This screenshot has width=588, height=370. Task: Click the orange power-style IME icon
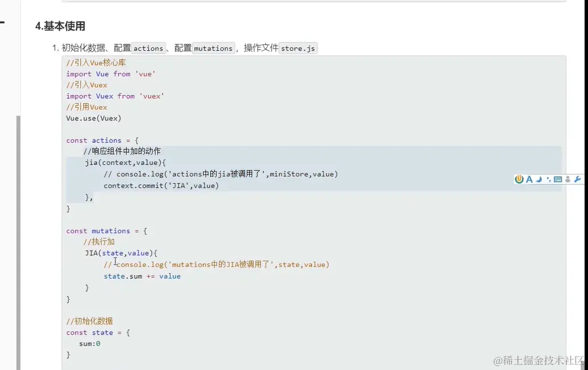[519, 179]
